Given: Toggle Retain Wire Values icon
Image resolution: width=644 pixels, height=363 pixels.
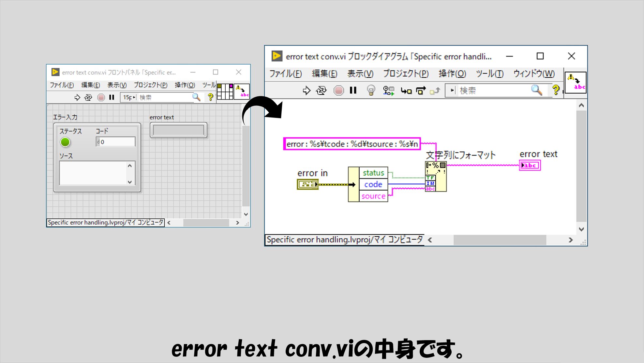Looking at the screenshot, I should tap(388, 90).
